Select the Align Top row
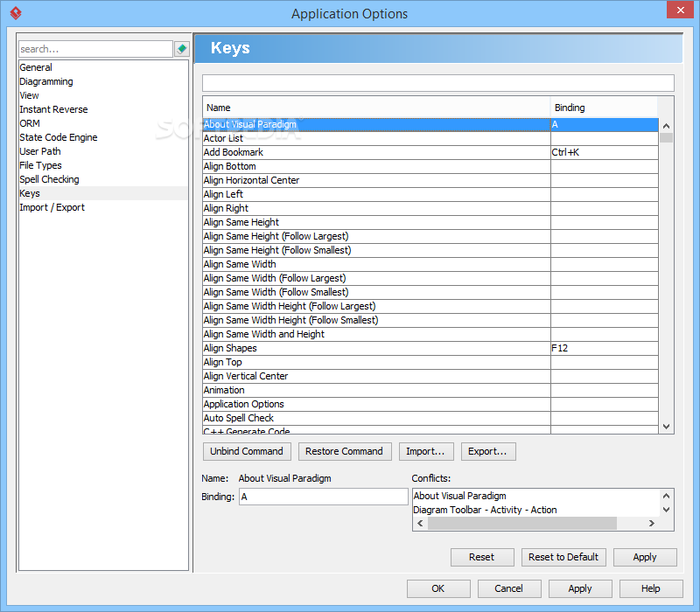 tap(430, 362)
